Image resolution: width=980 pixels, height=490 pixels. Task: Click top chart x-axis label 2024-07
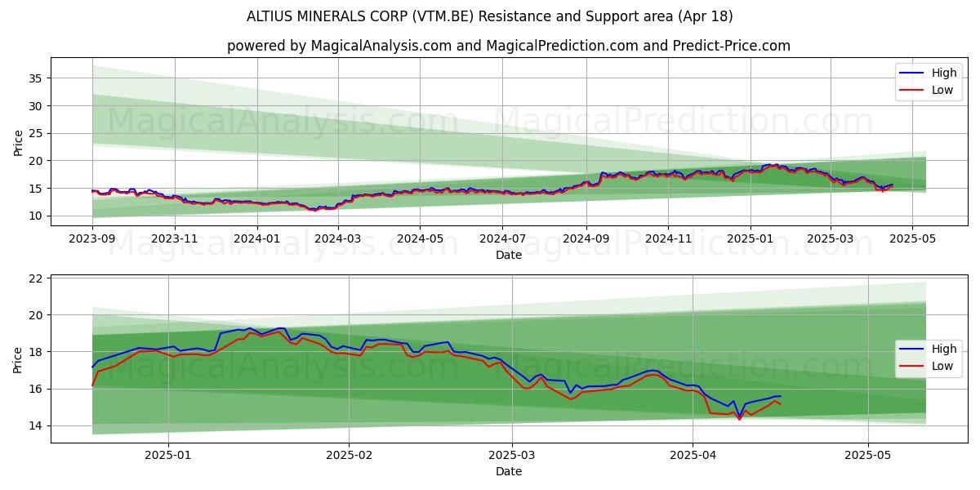pyautogui.click(x=501, y=238)
